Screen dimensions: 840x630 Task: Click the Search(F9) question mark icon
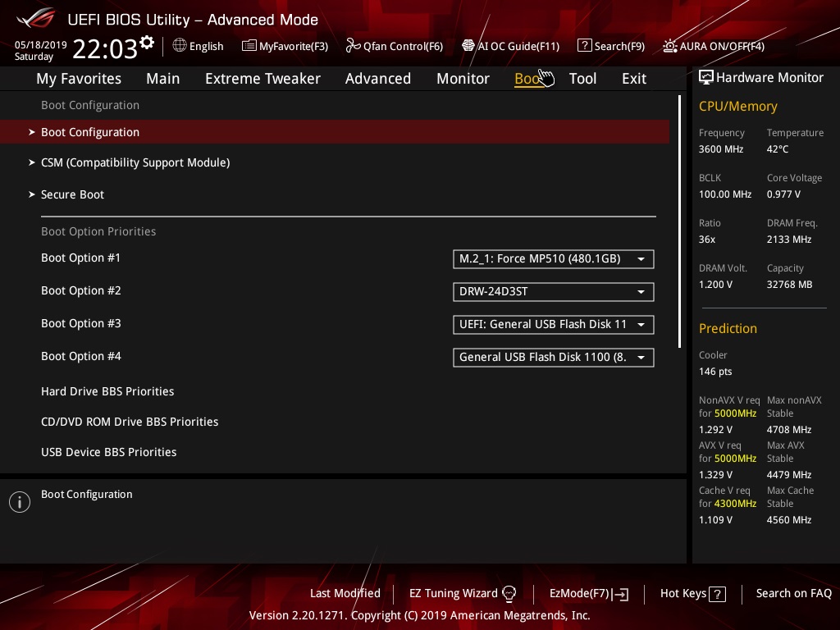[584, 46]
